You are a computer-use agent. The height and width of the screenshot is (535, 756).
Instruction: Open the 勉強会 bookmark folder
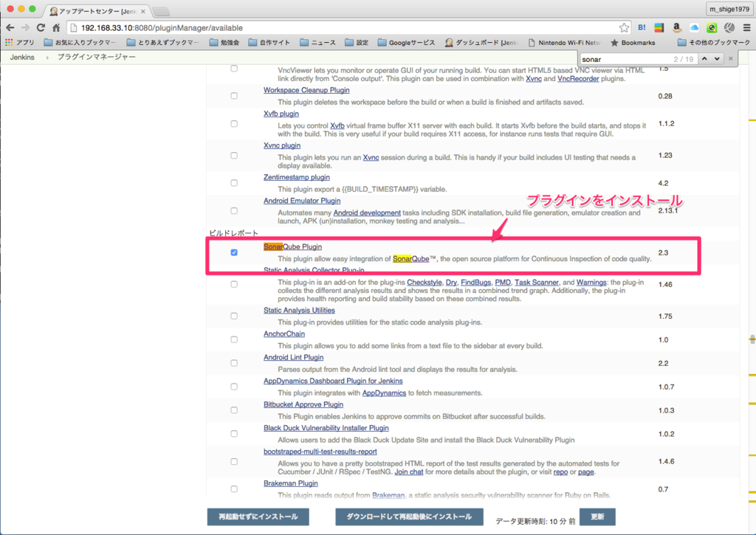click(224, 42)
